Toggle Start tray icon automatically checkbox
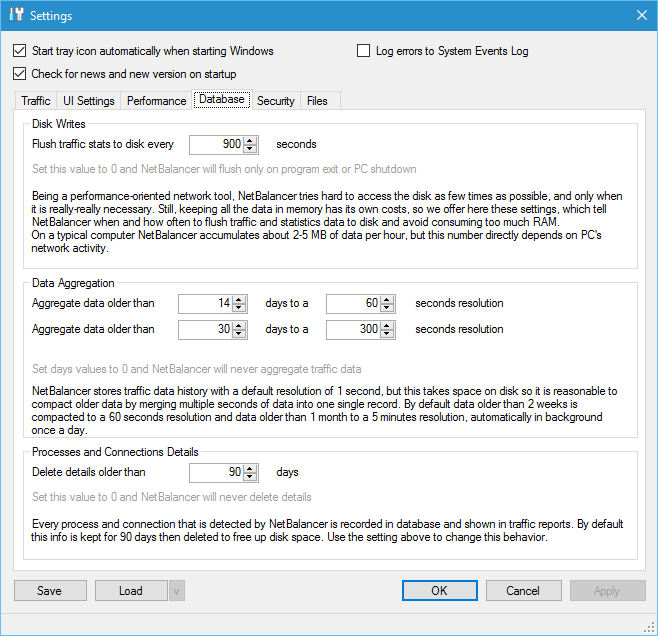This screenshot has height=636, width=658. 20,51
